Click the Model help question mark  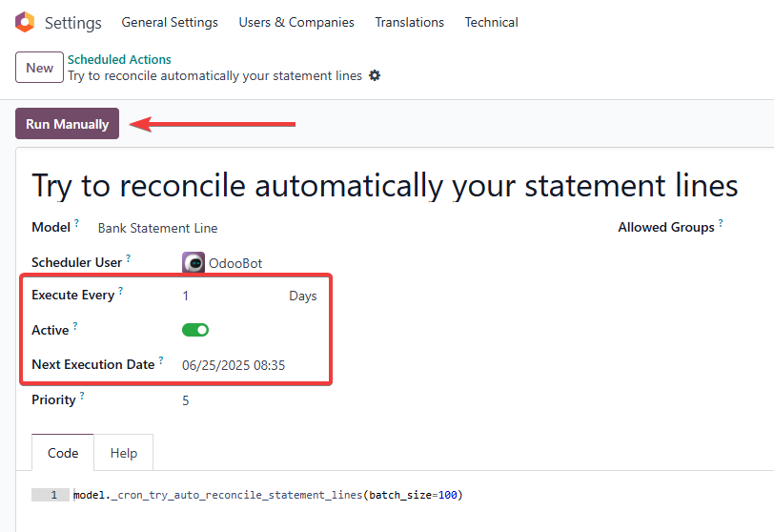[76, 223]
